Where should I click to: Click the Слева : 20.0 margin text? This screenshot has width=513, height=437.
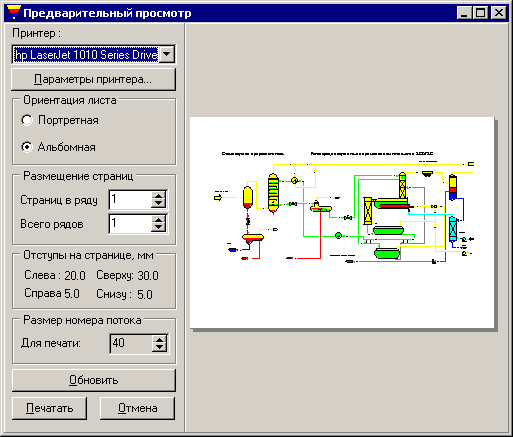(55, 276)
